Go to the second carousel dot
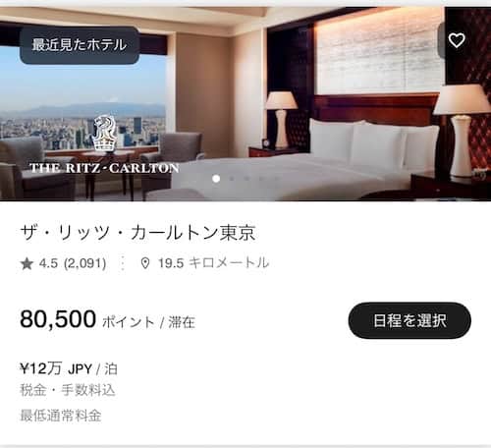 click(x=232, y=179)
